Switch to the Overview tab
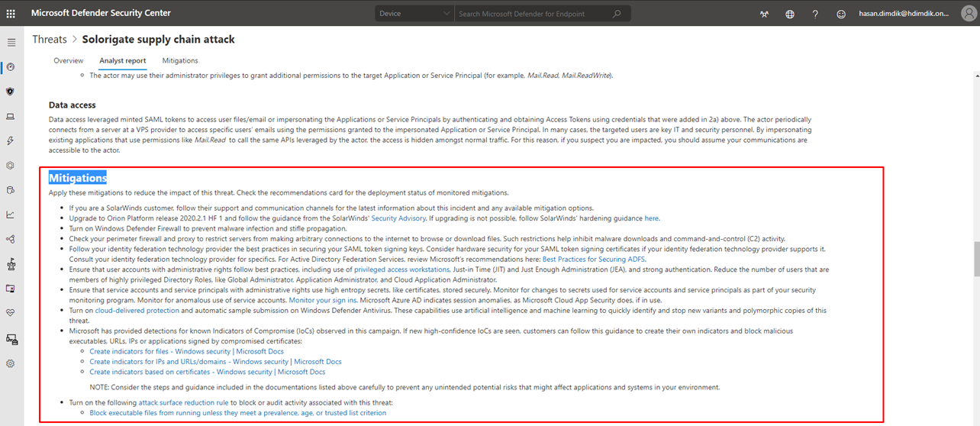Viewport: 980px width, 426px height. 69,60
